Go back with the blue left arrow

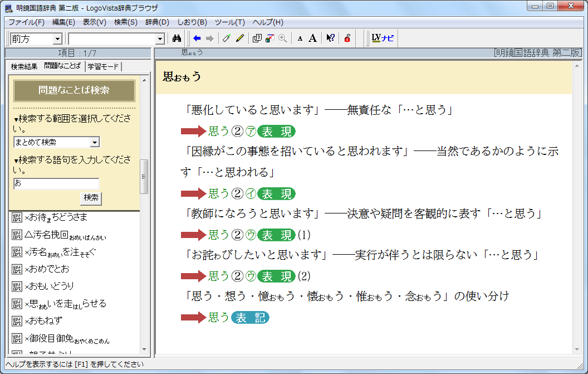click(197, 38)
